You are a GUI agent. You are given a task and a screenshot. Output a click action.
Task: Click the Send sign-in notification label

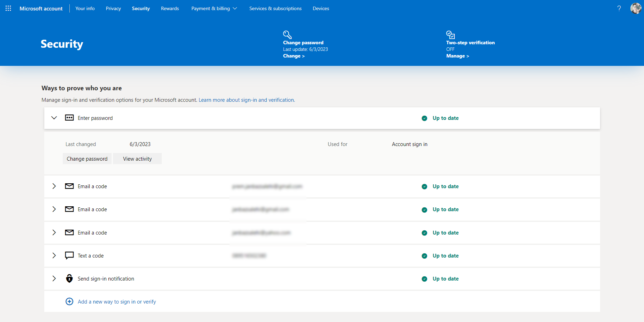coord(106,279)
